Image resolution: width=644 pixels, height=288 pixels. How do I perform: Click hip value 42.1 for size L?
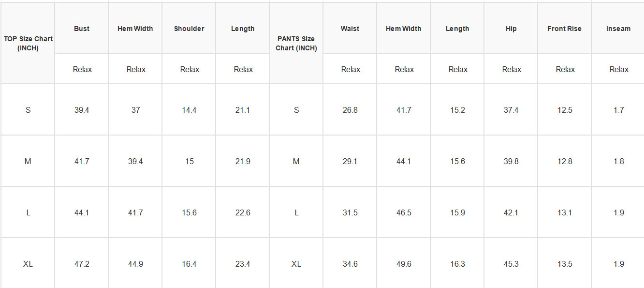click(511, 212)
